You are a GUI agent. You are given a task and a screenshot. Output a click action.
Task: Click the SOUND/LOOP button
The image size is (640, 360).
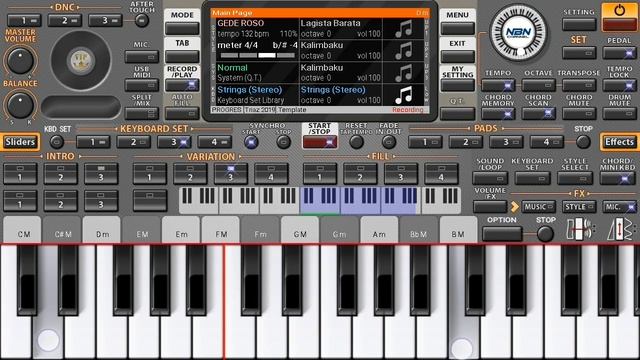490,178
